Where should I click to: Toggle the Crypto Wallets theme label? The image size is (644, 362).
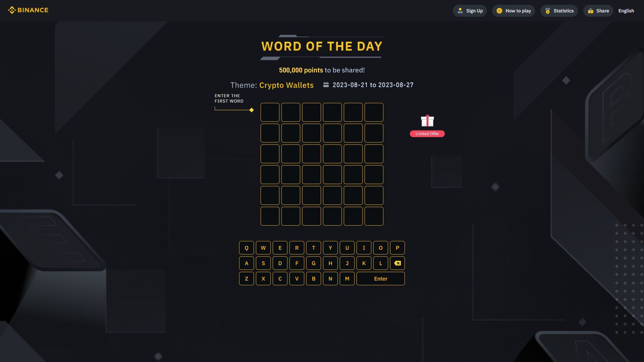[286, 85]
